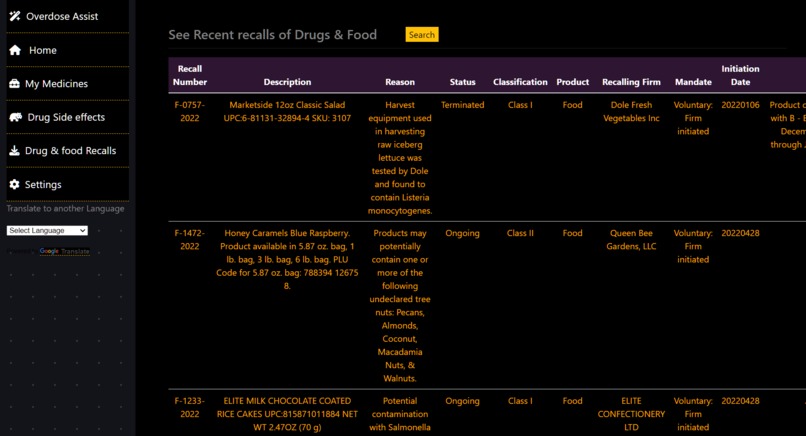Open the Select Language dropdown

click(47, 230)
